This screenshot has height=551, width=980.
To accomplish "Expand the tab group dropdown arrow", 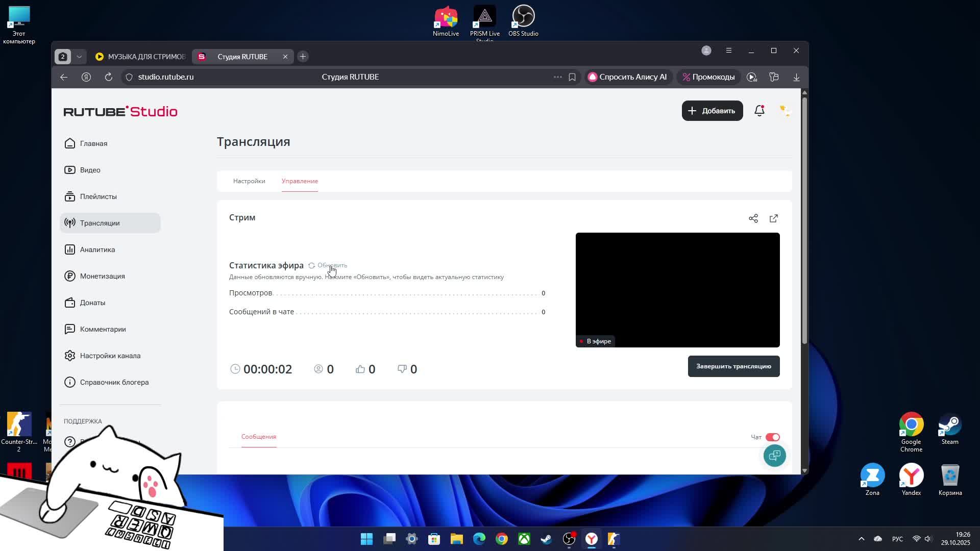I will (x=79, y=57).
